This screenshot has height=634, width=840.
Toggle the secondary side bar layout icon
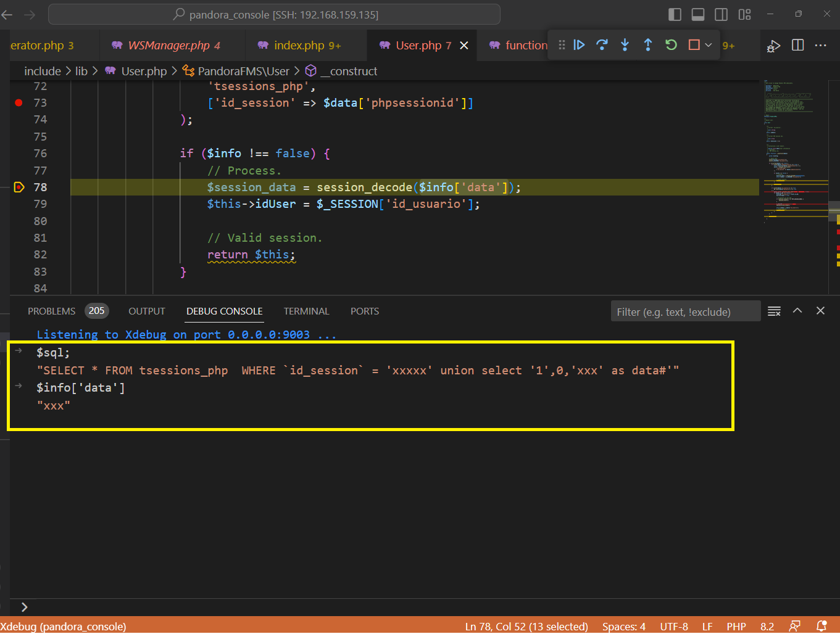(x=721, y=14)
